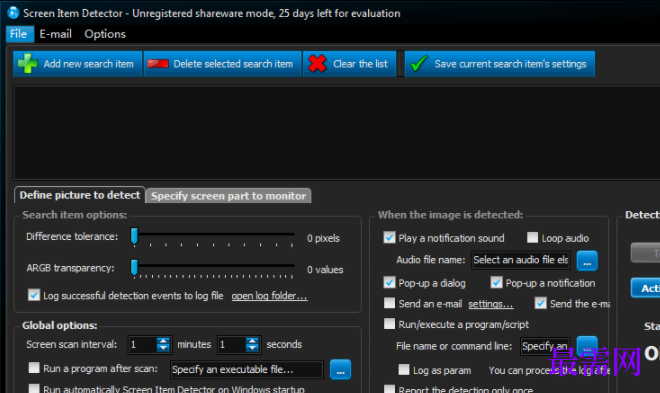Toggle Log successful detection events checkbox

34,295
